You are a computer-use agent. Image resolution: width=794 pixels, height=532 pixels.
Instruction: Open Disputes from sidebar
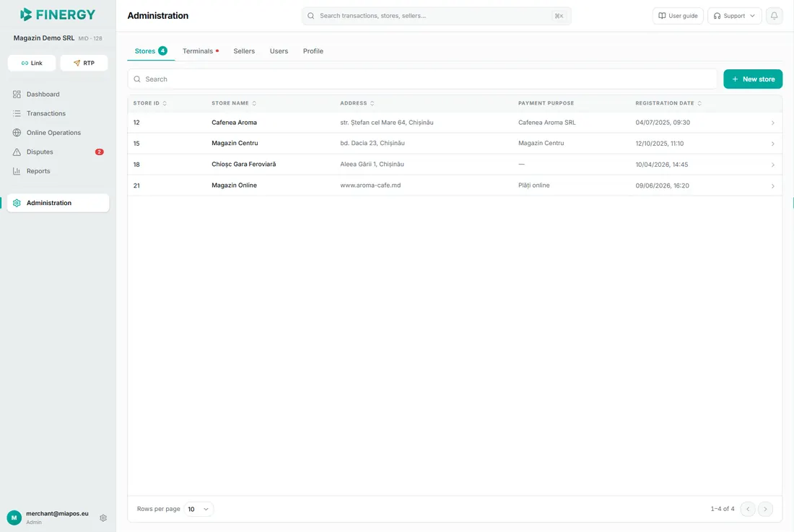58,152
